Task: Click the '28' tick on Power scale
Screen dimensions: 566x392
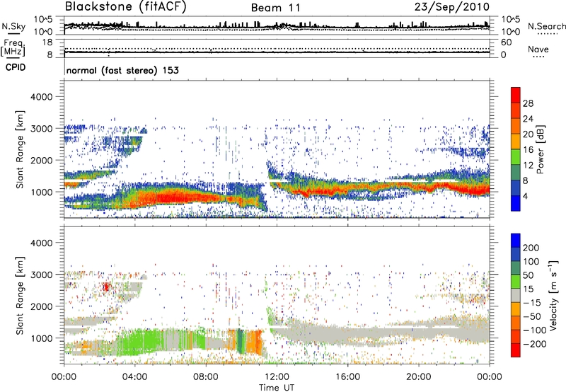Action: [x=528, y=103]
